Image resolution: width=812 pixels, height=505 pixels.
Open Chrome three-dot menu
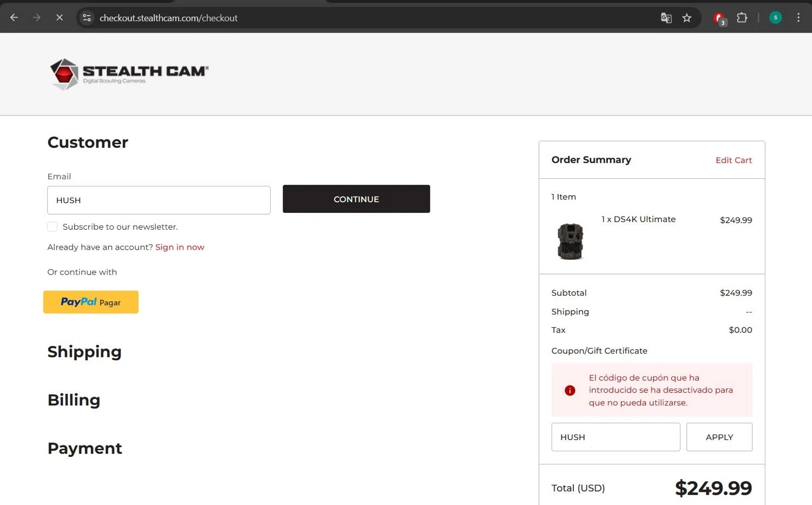(x=798, y=18)
